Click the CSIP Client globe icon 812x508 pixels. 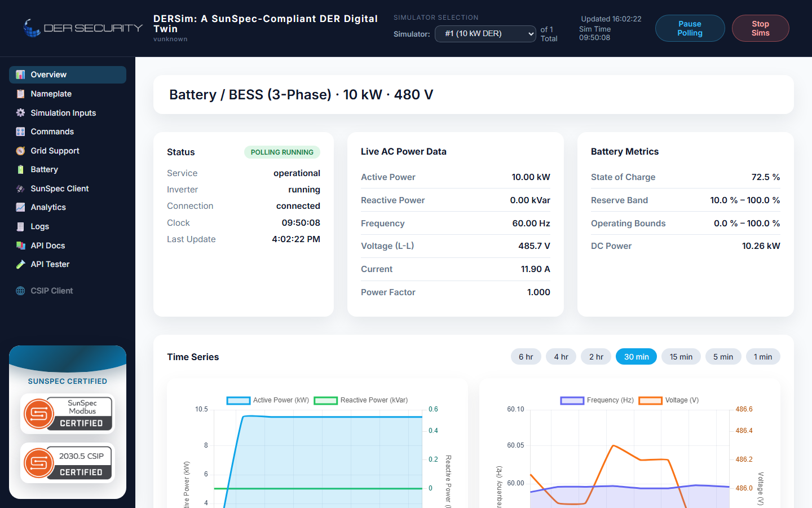(20, 291)
